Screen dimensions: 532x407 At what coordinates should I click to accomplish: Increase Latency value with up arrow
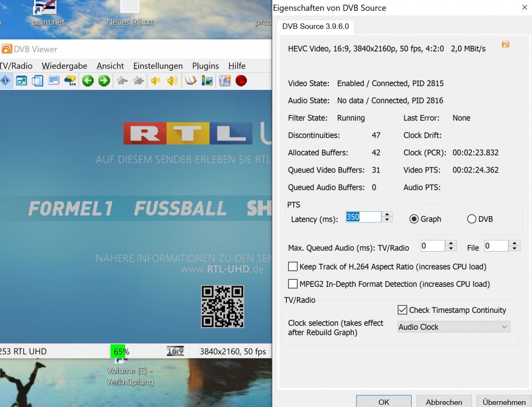tap(387, 214)
